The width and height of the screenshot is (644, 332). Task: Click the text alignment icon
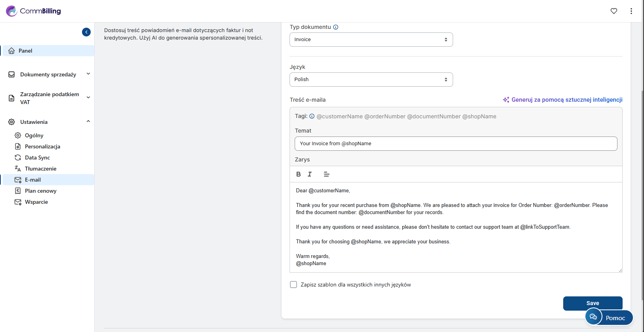click(x=326, y=174)
